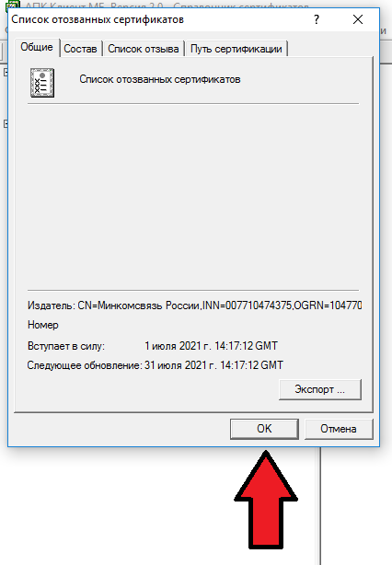The image size is (392, 565).
Task: Switch to the Общие tab
Action: point(37,47)
